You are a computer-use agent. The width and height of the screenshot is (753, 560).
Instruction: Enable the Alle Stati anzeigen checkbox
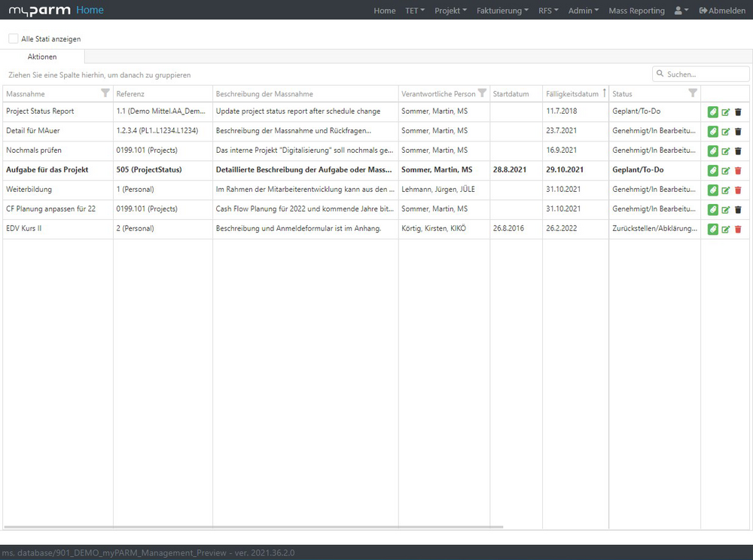tap(14, 38)
